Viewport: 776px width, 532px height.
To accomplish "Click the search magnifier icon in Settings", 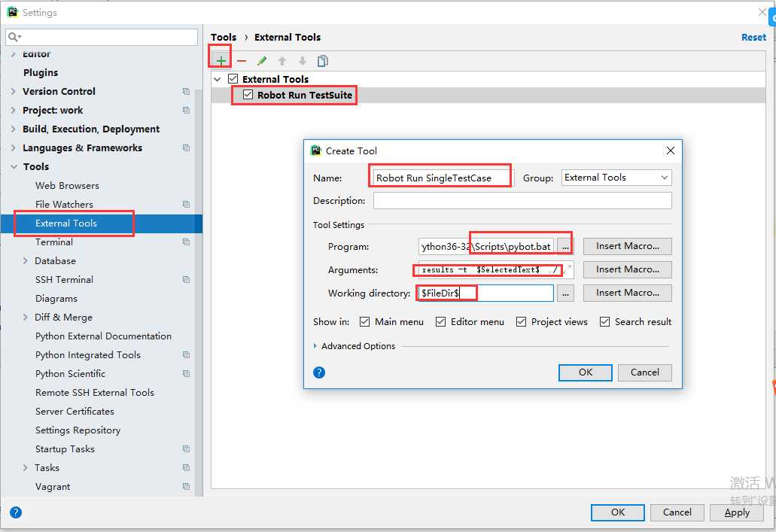I will click(14, 37).
